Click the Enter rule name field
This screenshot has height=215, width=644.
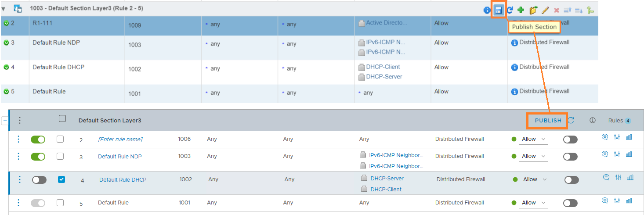click(x=120, y=140)
